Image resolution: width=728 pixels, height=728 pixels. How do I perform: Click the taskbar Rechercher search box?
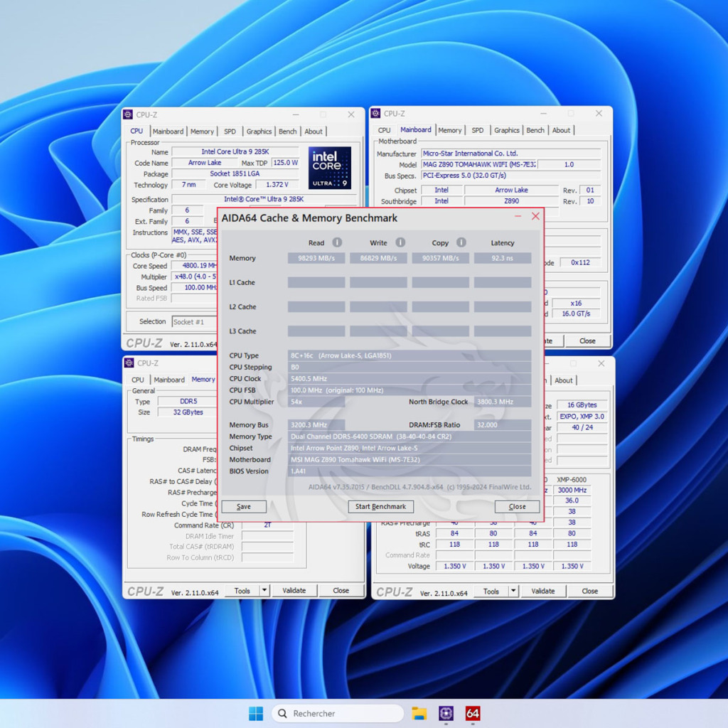338,714
